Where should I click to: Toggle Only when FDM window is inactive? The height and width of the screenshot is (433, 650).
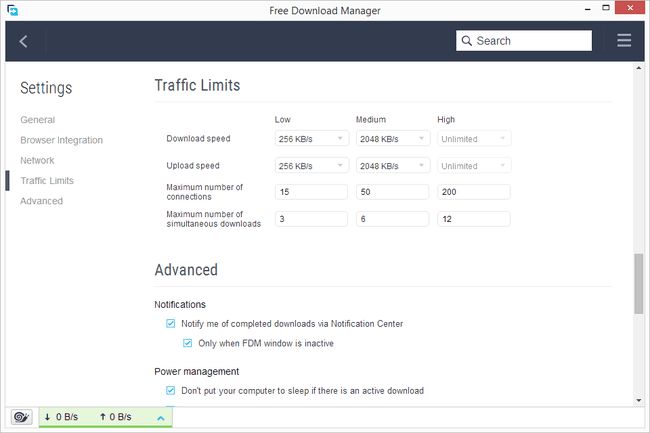[x=187, y=343]
